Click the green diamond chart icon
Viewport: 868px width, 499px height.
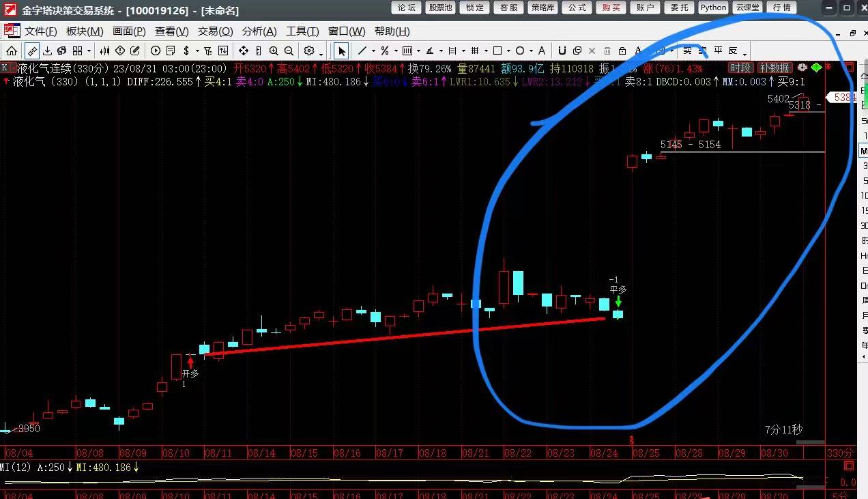coord(817,68)
